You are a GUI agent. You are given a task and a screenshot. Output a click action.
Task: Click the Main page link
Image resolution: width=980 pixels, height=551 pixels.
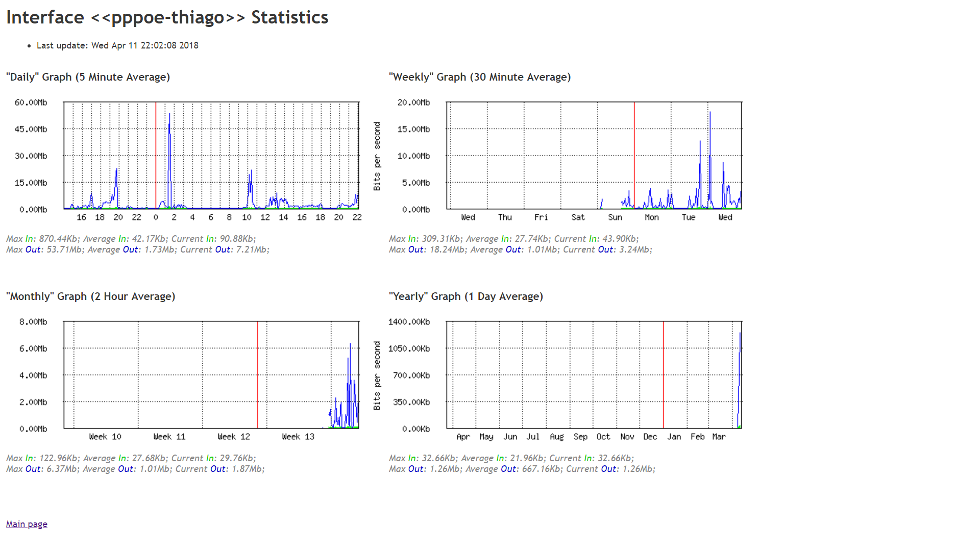[x=27, y=524]
